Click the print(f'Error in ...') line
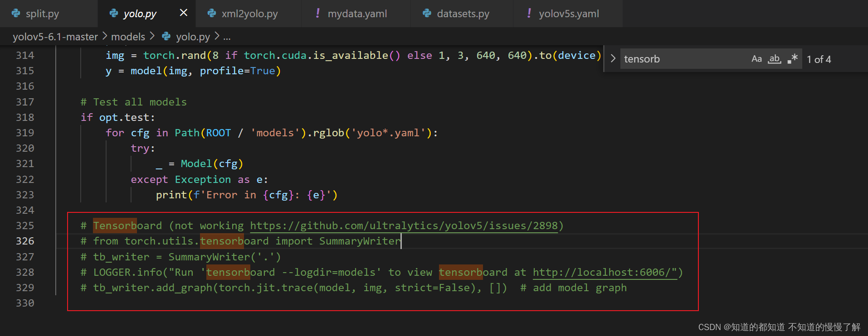The image size is (868, 336). [247, 195]
